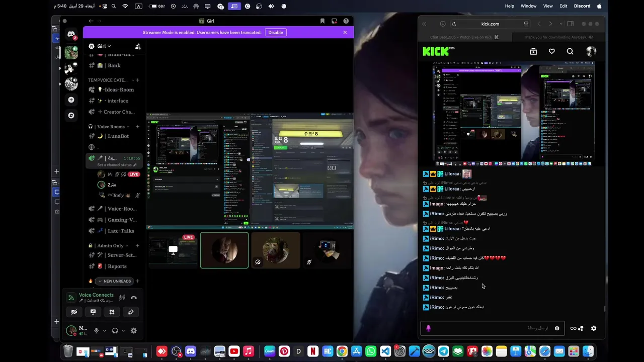
Task: Toggle Safari sidebar icon
Action: 571,24
